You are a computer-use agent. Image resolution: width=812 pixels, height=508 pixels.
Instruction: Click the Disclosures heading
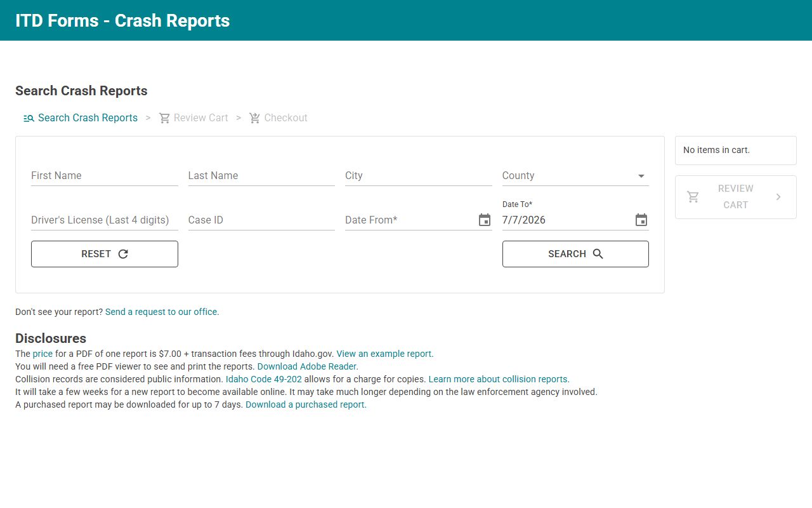pyautogui.click(x=51, y=338)
